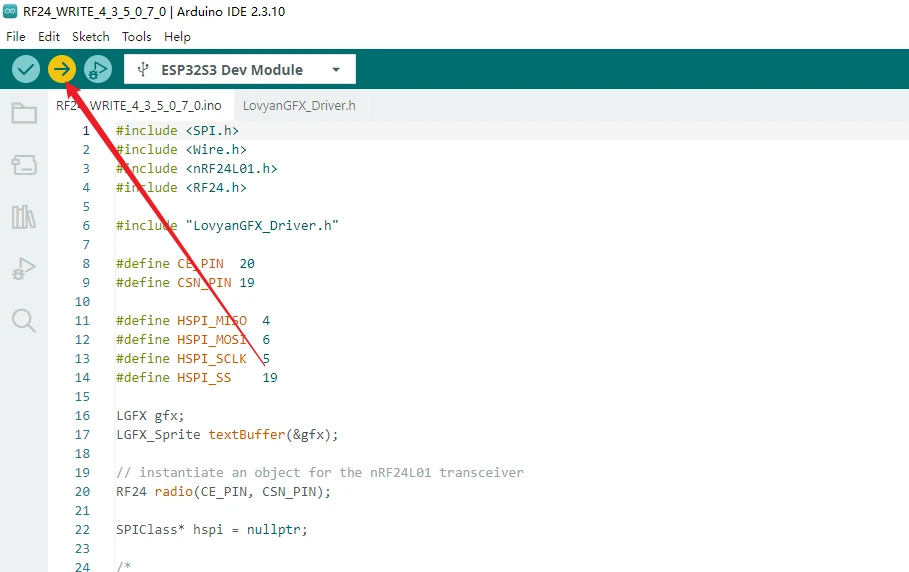
Task: Open the Sketchbook folder panel
Action: pos(24,113)
